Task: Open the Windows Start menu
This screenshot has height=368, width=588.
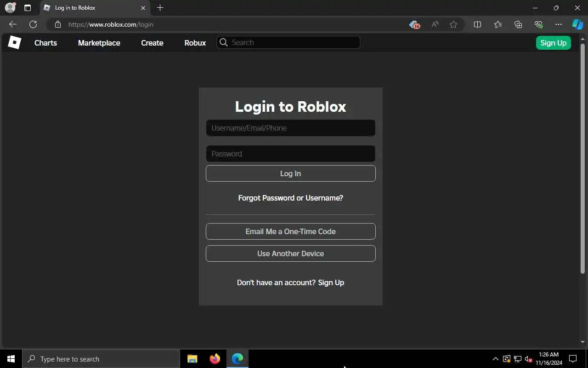Action: coord(11,359)
